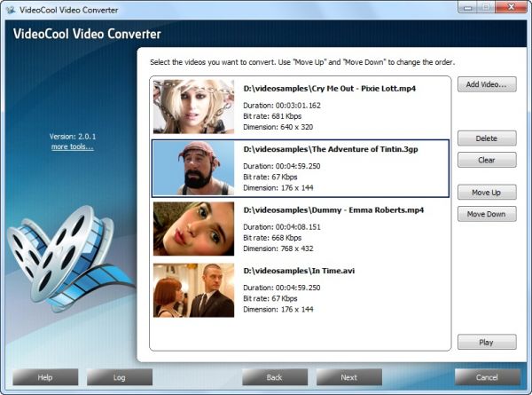Screen dimensions: 532x395
Task: Click 'Dimension: 768 x 432' text
Action: [278, 249]
